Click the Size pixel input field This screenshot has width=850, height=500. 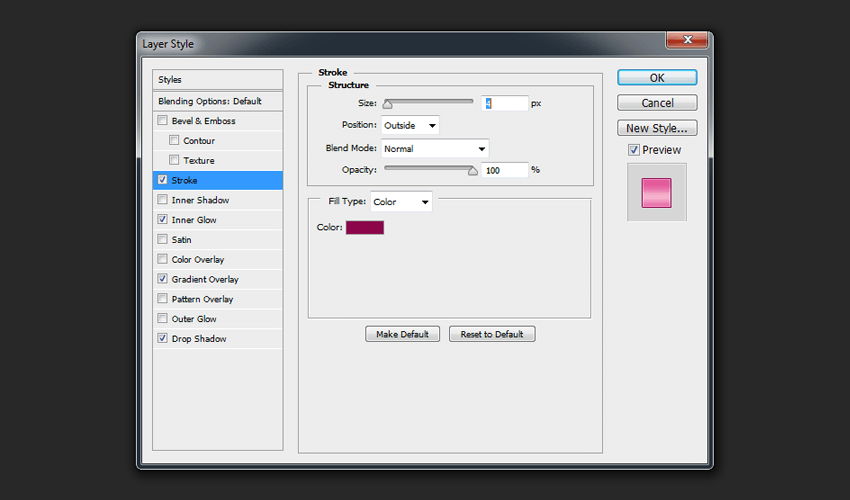click(x=505, y=103)
